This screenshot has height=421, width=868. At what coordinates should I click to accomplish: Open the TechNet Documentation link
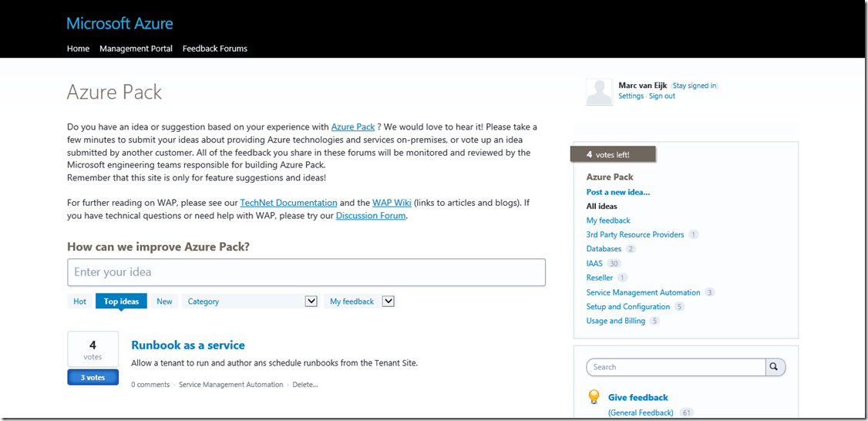[288, 203]
